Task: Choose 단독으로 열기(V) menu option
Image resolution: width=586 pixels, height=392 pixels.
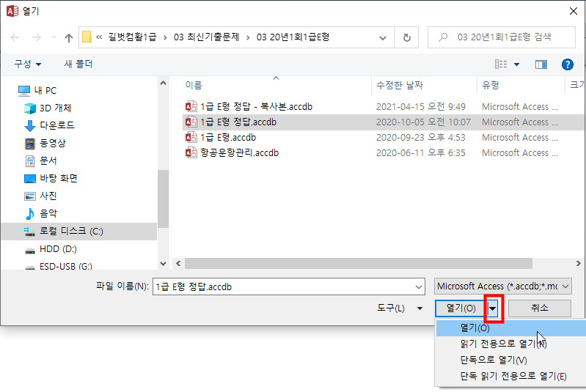Action: tap(493, 360)
